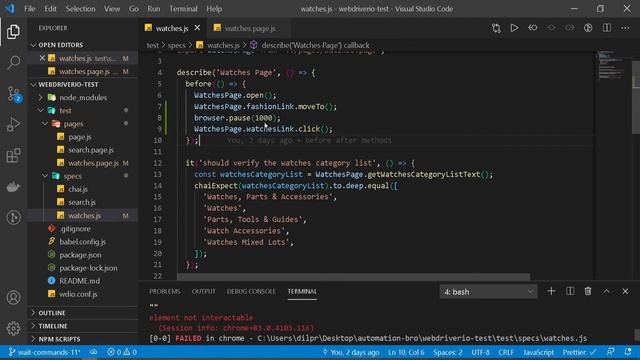Viewport: 640px width, 360px height.
Task: Close watches.js in Open Editors list
Action: pyautogui.click(x=42, y=58)
